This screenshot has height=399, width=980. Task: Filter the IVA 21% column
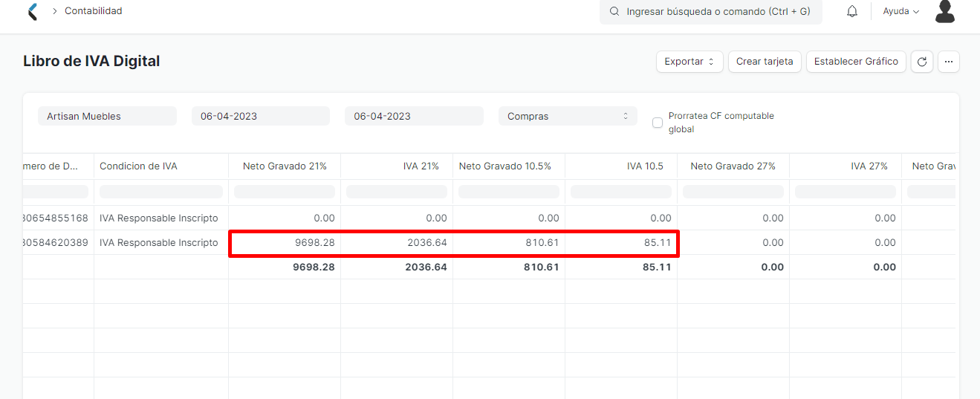397,192
